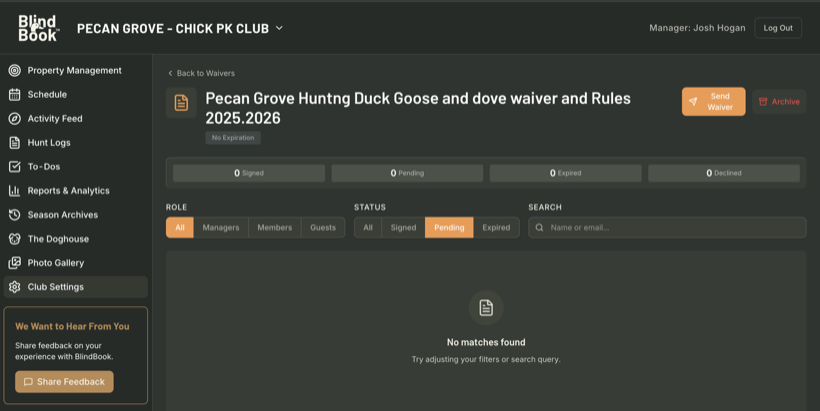The width and height of the screenshot is (820, 411).
Task: Expand the club name dropdown chevron
Action: tap(279, 28)
